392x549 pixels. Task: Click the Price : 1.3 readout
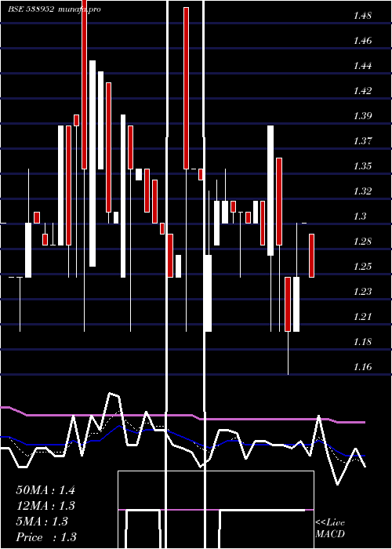[x=46, y=537]
